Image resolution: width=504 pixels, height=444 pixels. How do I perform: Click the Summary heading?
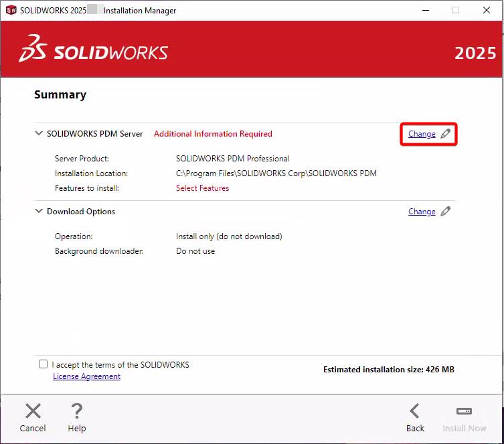click(x=60, y=94)
